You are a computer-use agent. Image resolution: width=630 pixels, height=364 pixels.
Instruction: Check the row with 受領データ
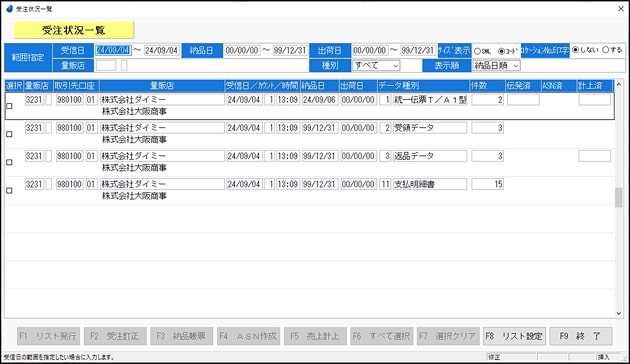[x=9, y=134]
